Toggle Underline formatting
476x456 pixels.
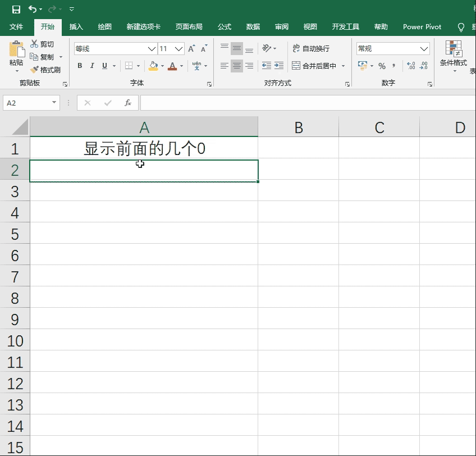pos(105,66)
